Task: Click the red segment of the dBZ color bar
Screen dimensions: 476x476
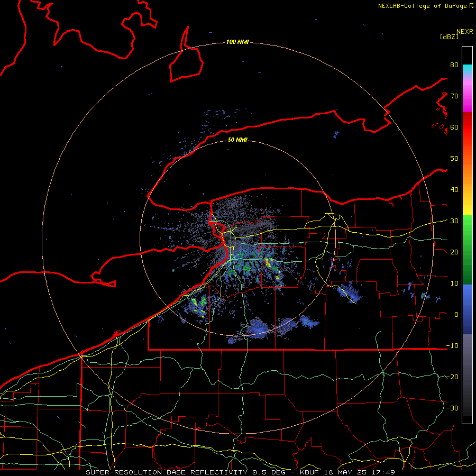Action: coord(467,127)
